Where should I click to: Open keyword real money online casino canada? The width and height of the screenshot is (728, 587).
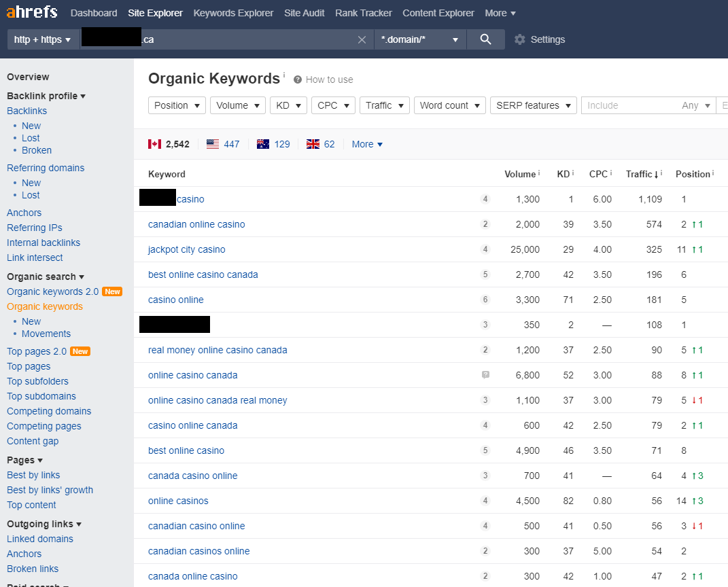(x=218, y=350)
